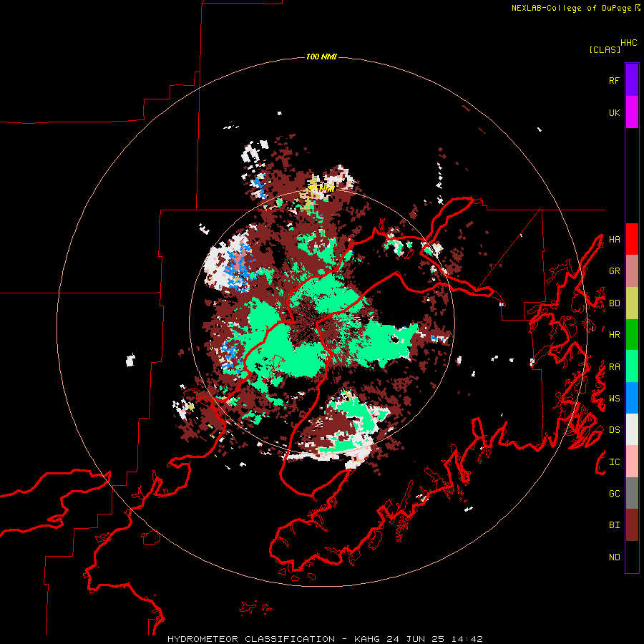Click the HR legend label
Viewport: 644px width, 644px height.
(614, 335)
